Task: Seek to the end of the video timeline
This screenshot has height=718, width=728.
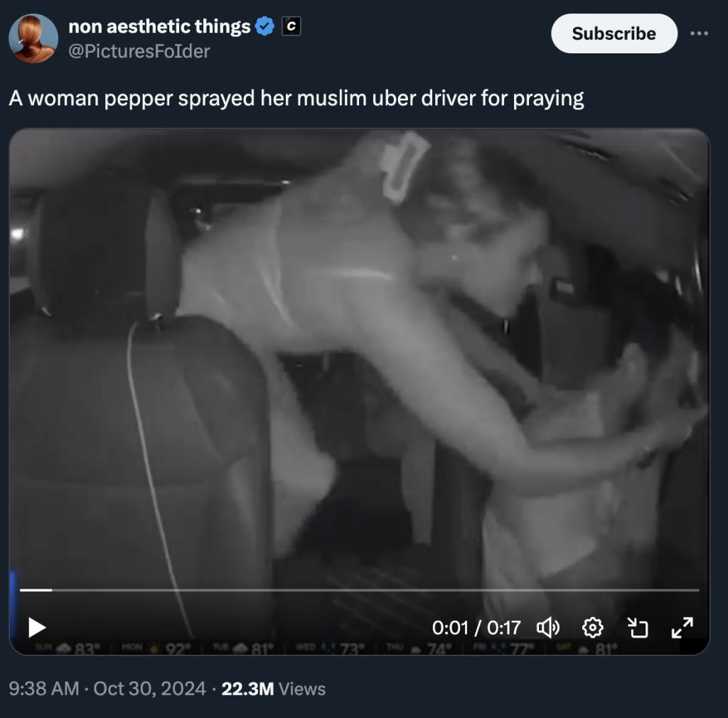Action: click(698, 590)
